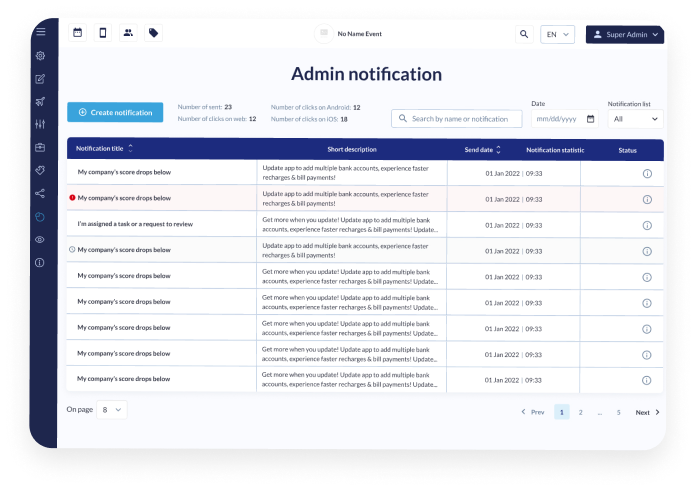Click 'Number of clicks on web: 12' statistic
Screen dimensions: 696x490
[x=217, y=119]
